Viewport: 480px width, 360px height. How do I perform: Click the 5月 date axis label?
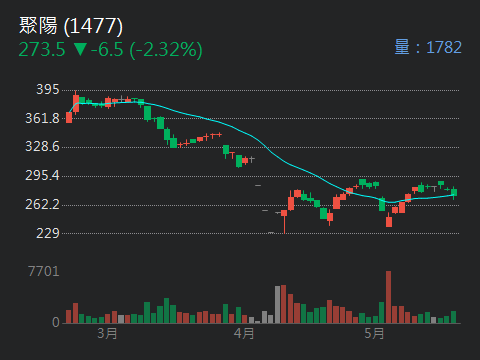click(x=374, y=333)
